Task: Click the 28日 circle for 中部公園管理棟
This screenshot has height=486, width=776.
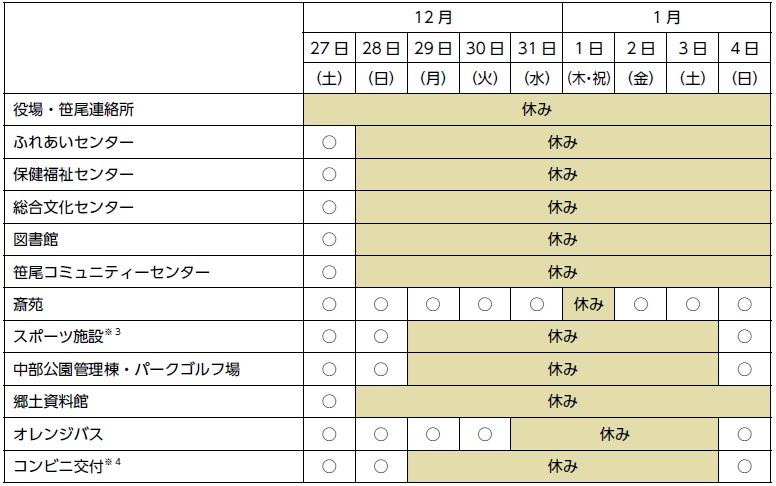Action: (380, 369)
